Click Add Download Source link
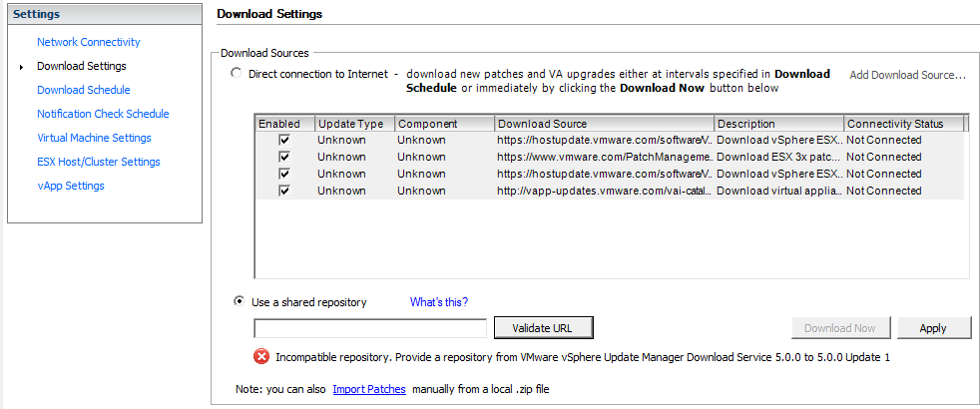 click(907, 75)
